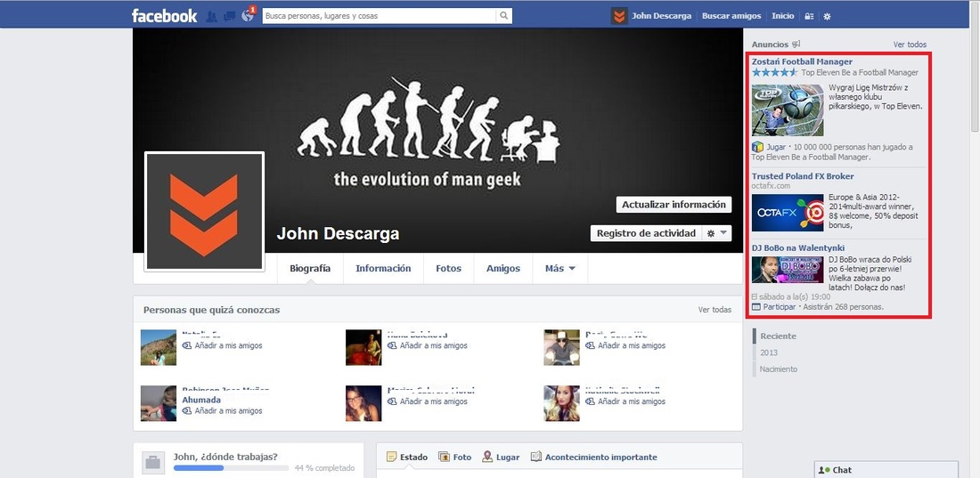980x478 pixels.
Task: Open notifications globe with red badge
Action: 249,14
